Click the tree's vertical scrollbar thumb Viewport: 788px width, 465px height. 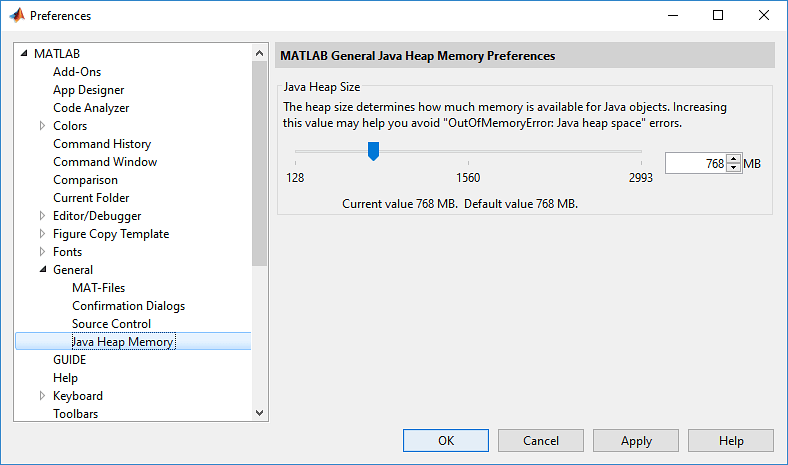click(259, 163)
